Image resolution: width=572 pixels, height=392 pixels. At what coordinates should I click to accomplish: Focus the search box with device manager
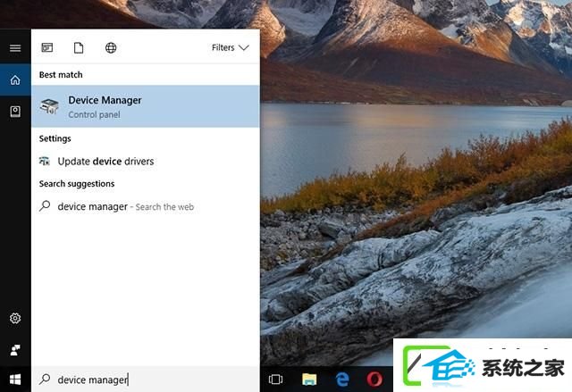pyautogui.click(x=146, y=379)
